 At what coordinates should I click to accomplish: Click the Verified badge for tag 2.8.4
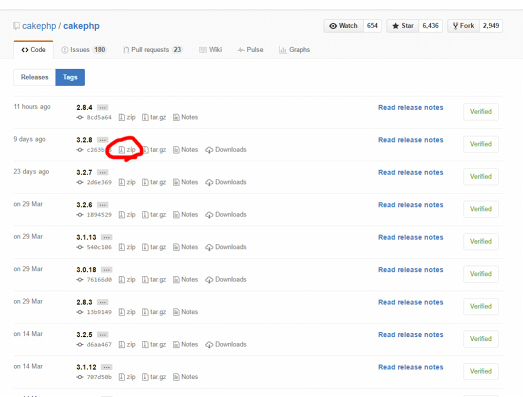click(481, 112)
